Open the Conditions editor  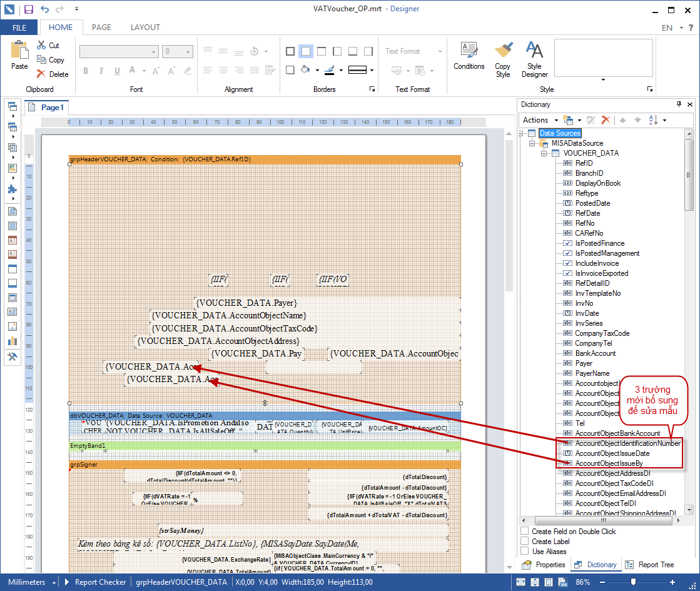click(469, 56)
